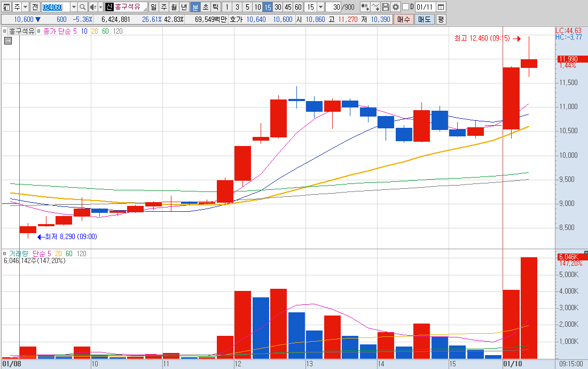Click the volume figure 6,424,881
588x369 pixels.
coord(115,19)
